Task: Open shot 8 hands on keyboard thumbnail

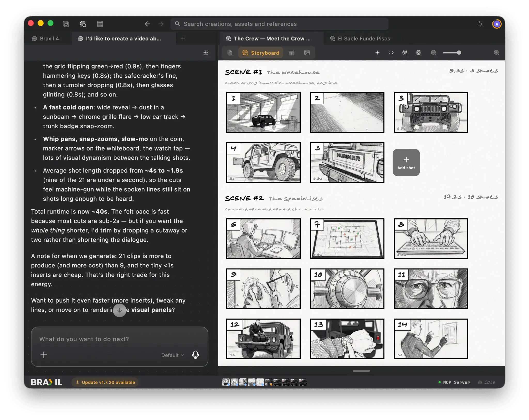Action: point(431,239)
